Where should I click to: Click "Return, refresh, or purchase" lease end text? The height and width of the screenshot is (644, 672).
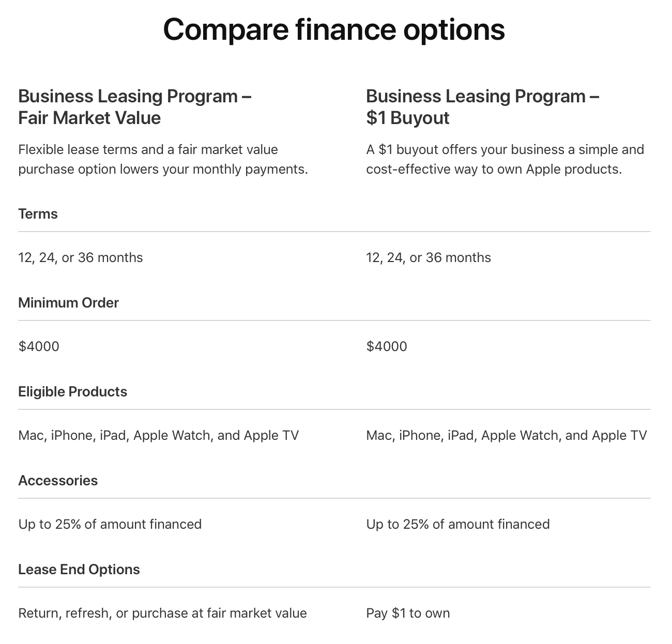tap(162, 613)
